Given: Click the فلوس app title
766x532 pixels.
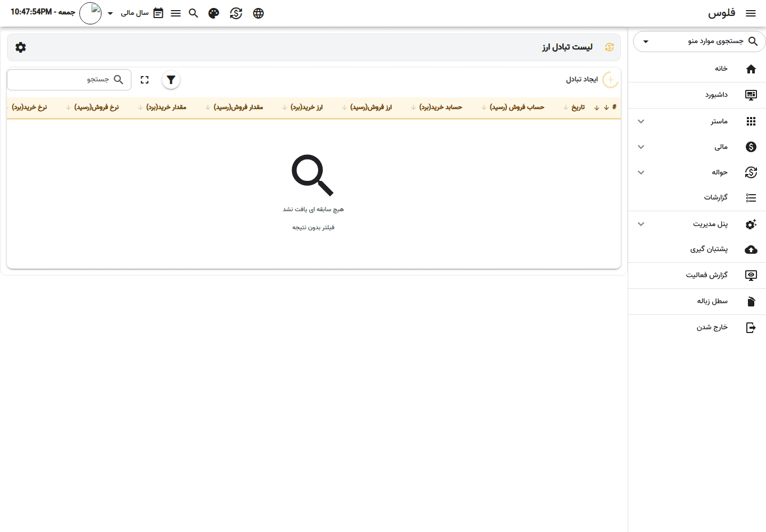Looking at the screenshot, I should [x=722, y=13].
